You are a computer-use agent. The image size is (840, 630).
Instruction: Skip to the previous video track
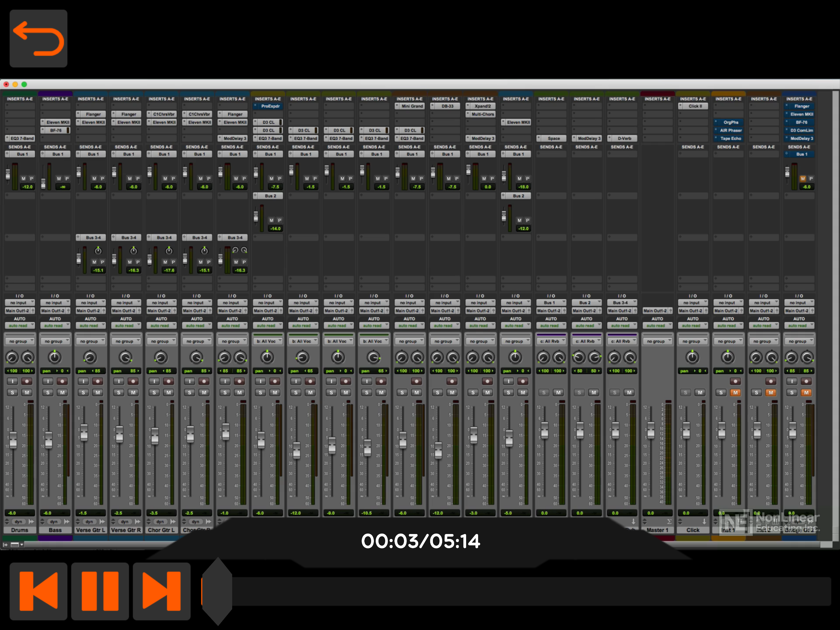[38, 591]
